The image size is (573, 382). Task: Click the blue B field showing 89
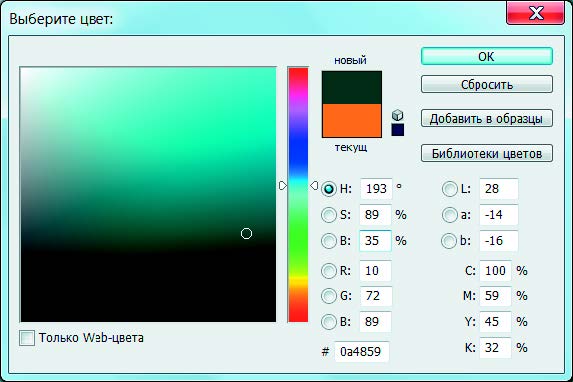click(x=375, y=322)
